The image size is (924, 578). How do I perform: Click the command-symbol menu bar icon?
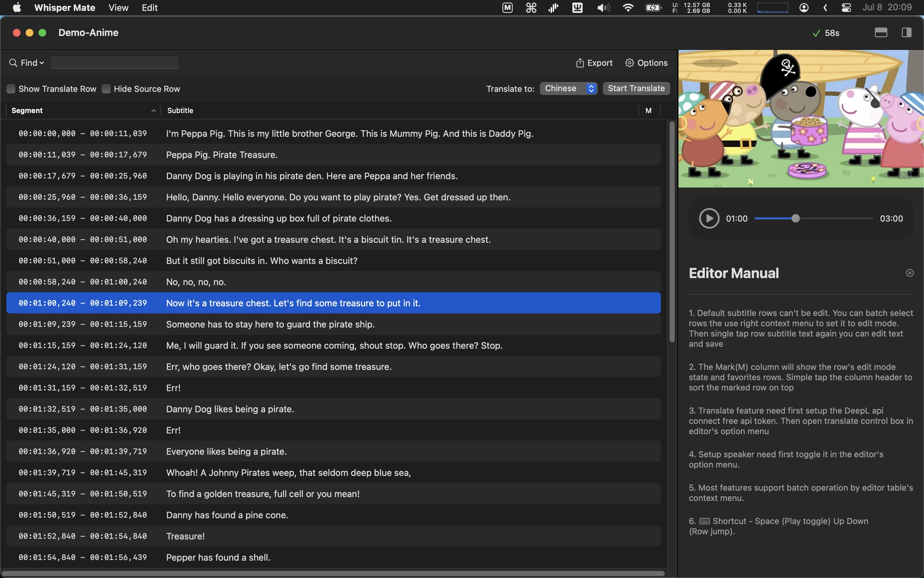coord(531,8)
